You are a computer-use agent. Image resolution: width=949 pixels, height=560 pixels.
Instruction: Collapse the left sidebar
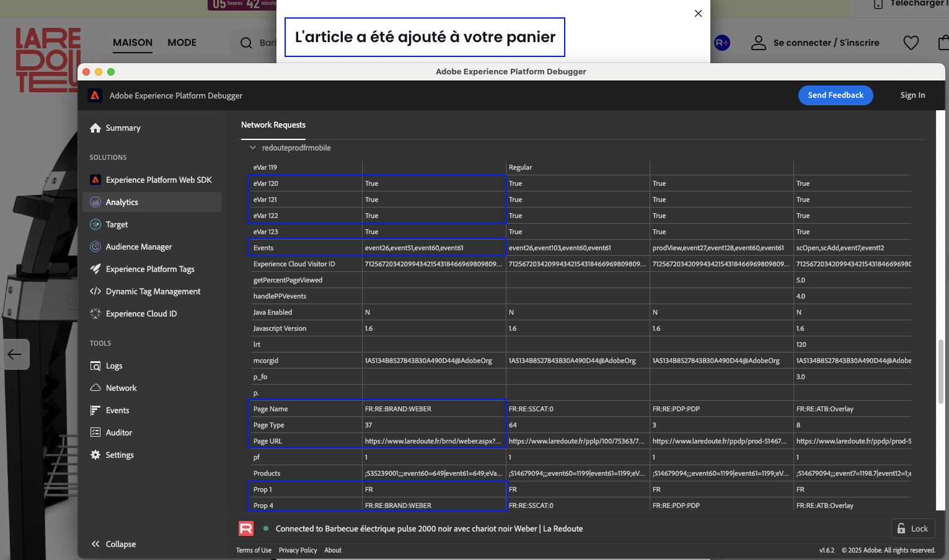113,544
